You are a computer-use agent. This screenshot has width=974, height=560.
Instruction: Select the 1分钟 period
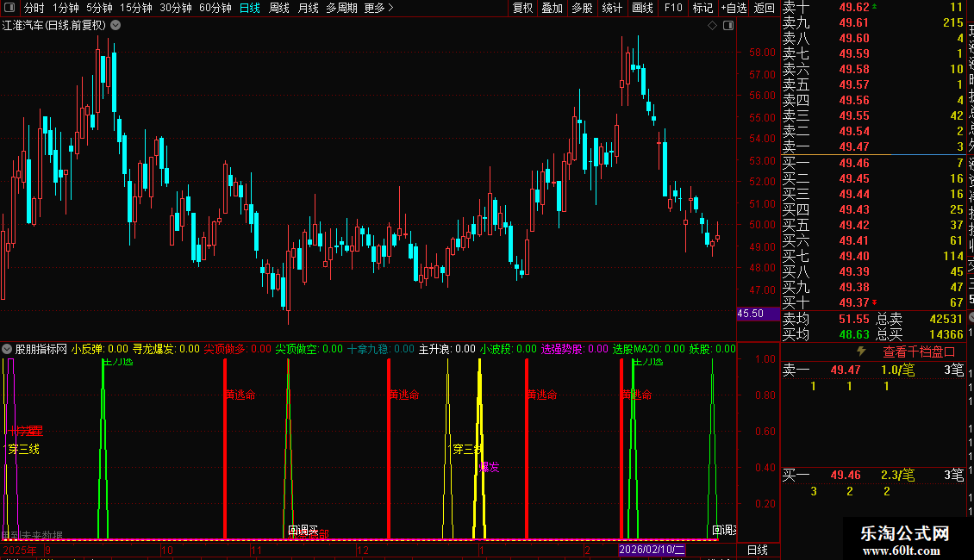pos(66,8)
